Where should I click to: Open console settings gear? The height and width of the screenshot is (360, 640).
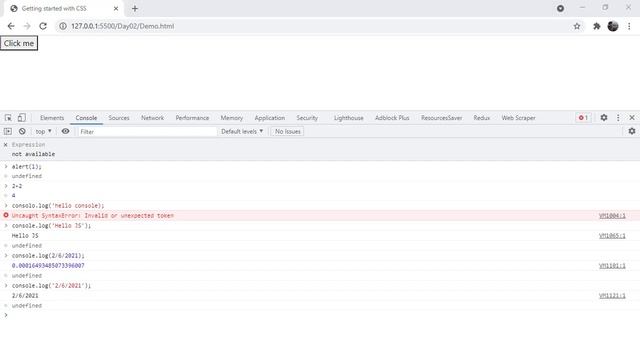pos(632,131)
